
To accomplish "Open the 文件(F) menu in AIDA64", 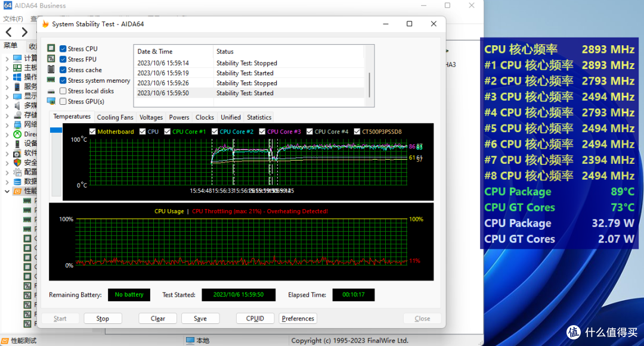I will coord(13,19).
